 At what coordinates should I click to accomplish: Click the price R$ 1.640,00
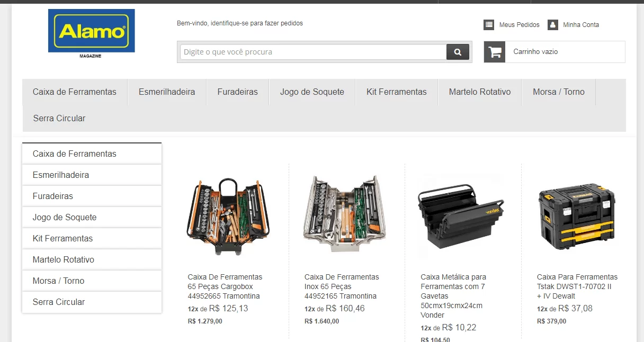pyautogui.click(x=321, y=321)
